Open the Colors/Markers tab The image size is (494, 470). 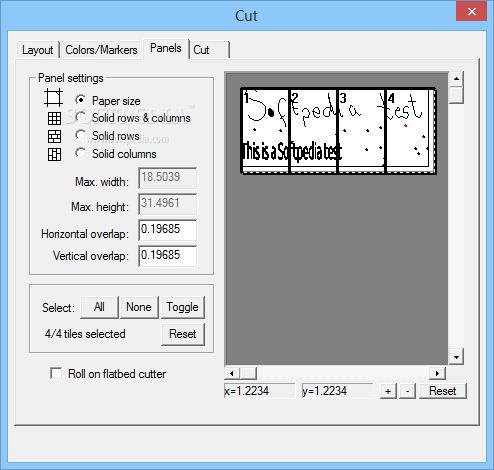point(101,50)
